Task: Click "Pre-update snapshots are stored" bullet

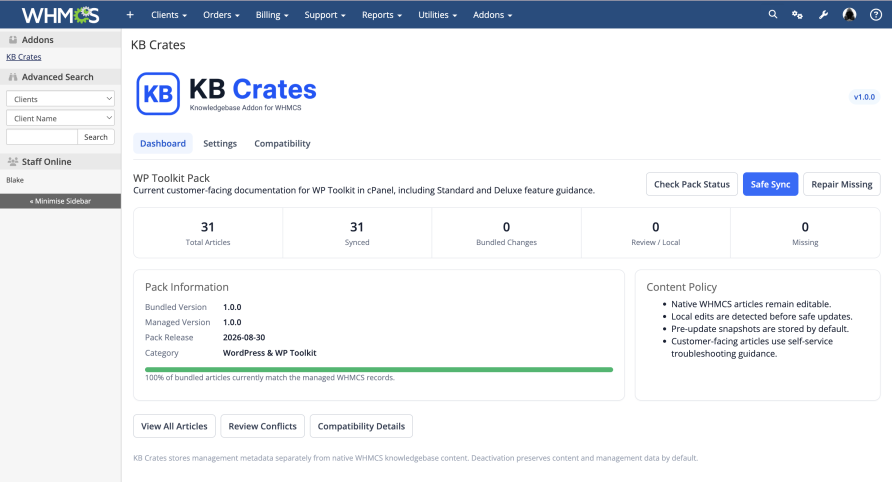Action: [x=760, y=329]
